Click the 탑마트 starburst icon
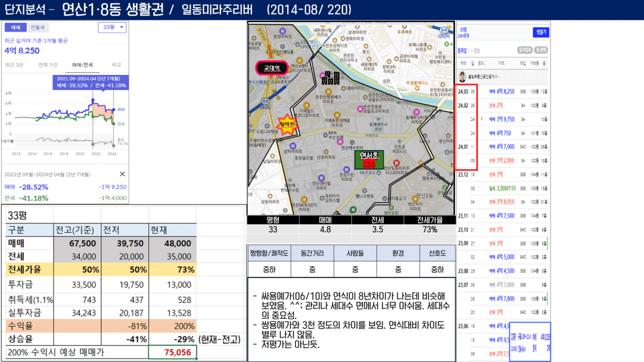The width and height of the screenshot is (644, 362). pos(287,124)
